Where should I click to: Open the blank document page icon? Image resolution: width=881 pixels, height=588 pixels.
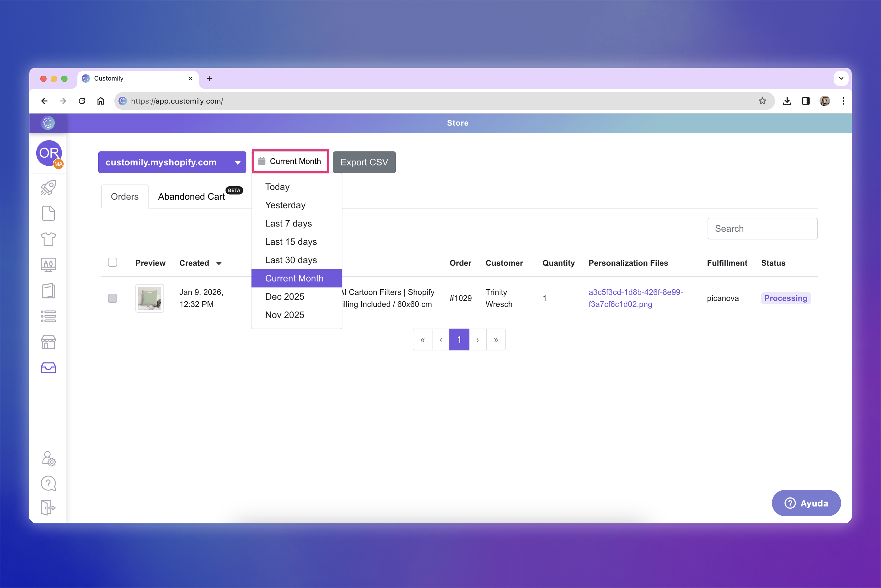click(48, 213)
